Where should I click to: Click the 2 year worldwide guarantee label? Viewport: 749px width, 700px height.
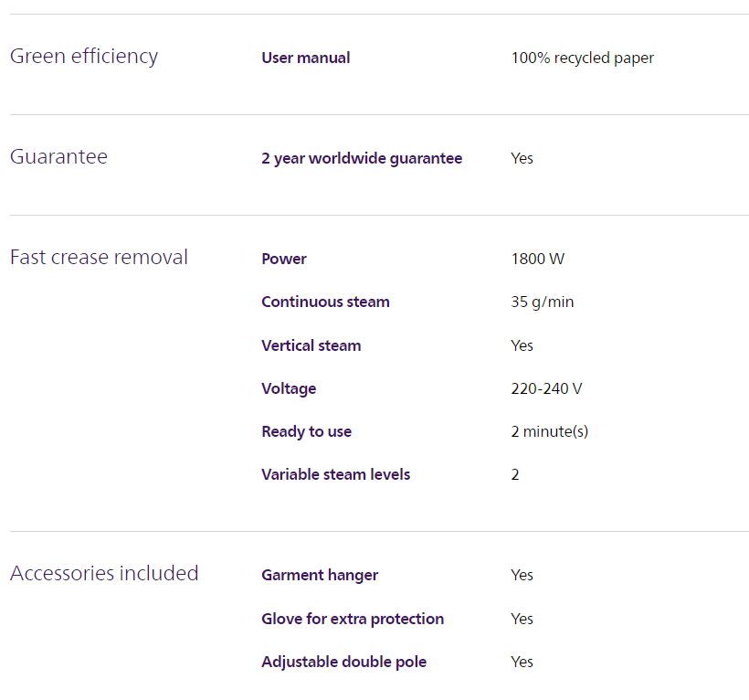(362, 158)
